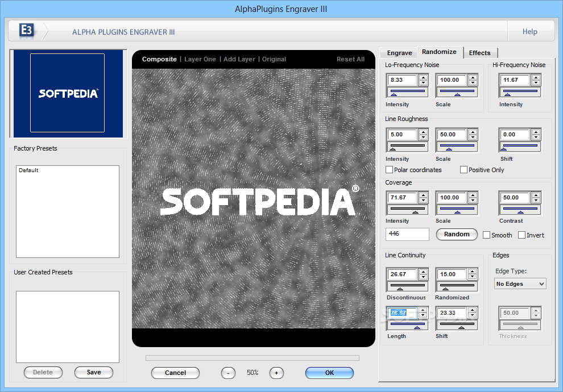Adjust Line Continuity Shift slider
563x392 pixels.
[x=457, y=326]
